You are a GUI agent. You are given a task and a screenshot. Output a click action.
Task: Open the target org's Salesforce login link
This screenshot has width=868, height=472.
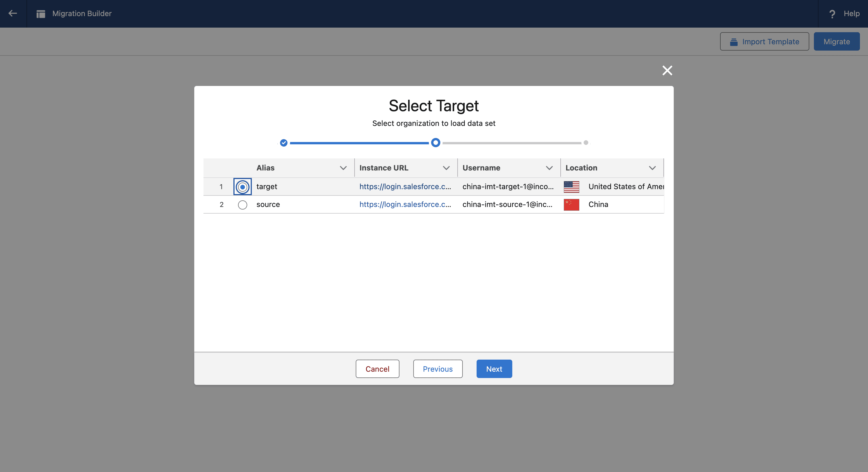click(405, 187)
